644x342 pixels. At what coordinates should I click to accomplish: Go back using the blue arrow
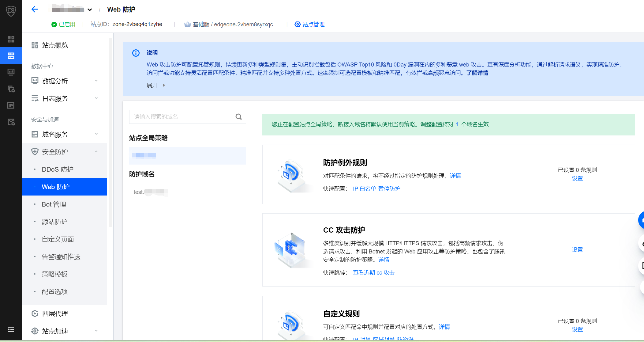pos(35,9)
